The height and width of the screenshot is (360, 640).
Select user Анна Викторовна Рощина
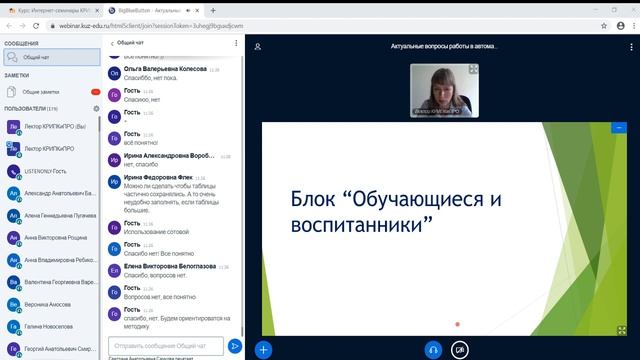click(x=50, y=238)
